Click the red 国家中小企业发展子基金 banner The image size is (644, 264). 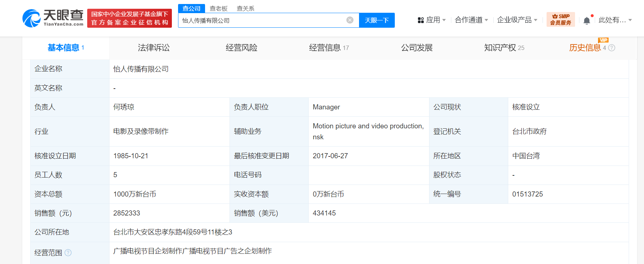point(130,18)
